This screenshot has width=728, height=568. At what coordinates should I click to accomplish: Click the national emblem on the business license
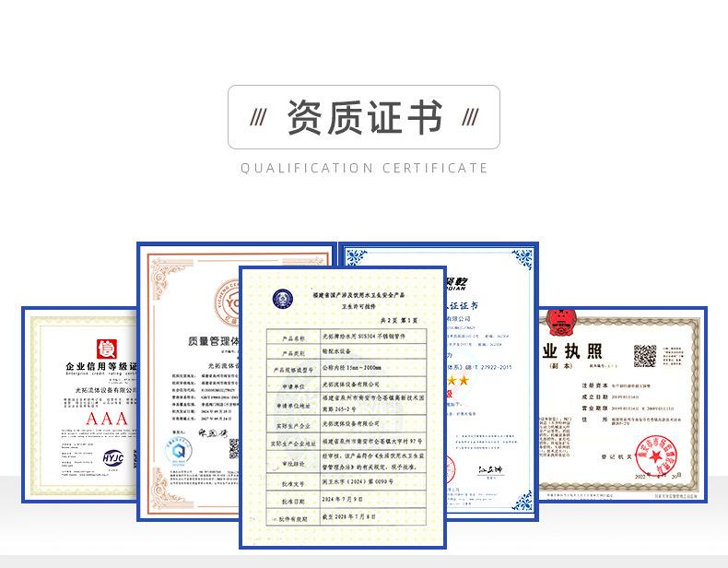(x=557, y=320)
